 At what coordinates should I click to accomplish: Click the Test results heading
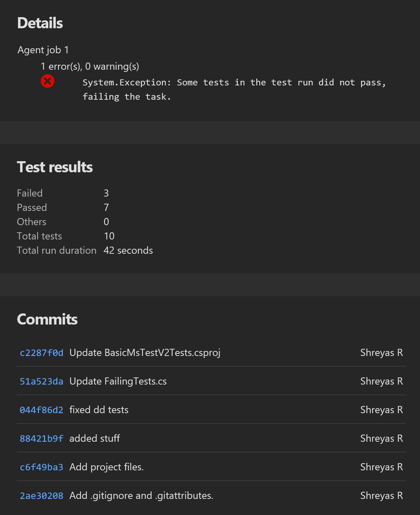click(55, 167)
